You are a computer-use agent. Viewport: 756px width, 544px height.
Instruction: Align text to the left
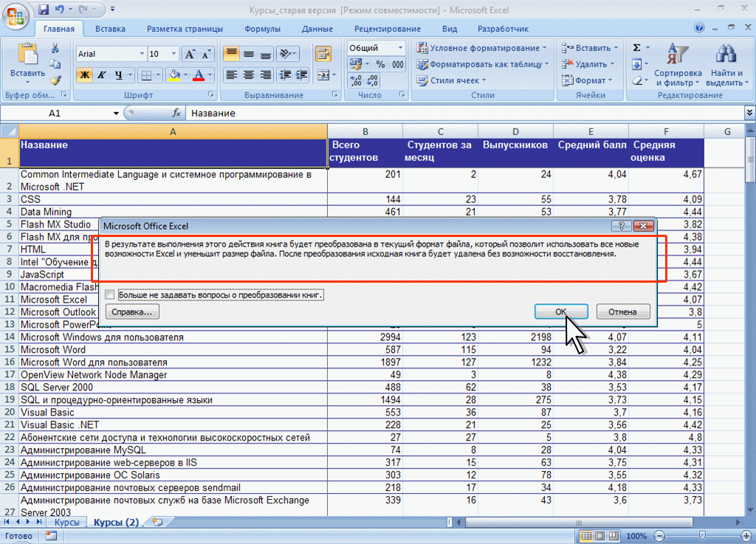point(231,75)
